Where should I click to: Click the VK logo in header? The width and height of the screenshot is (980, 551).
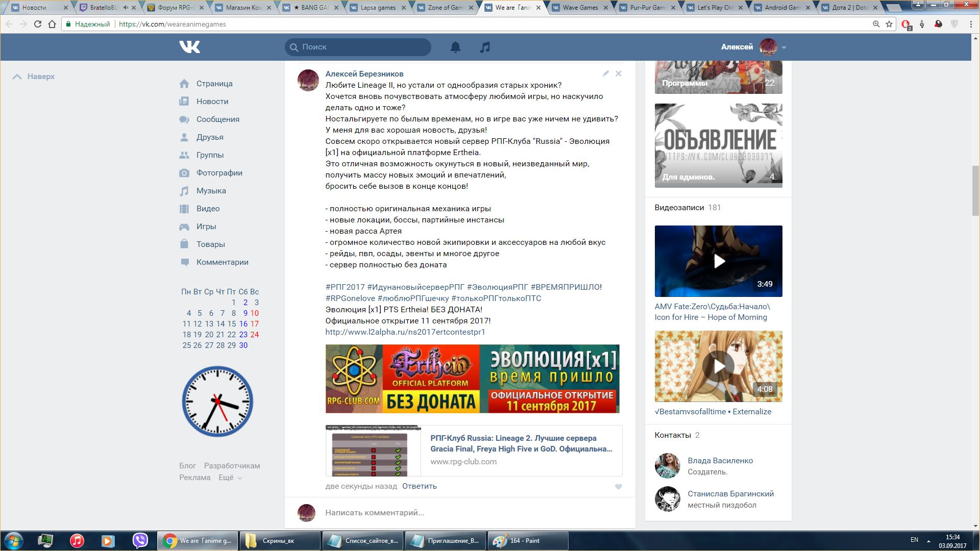[x=190, y=47]
